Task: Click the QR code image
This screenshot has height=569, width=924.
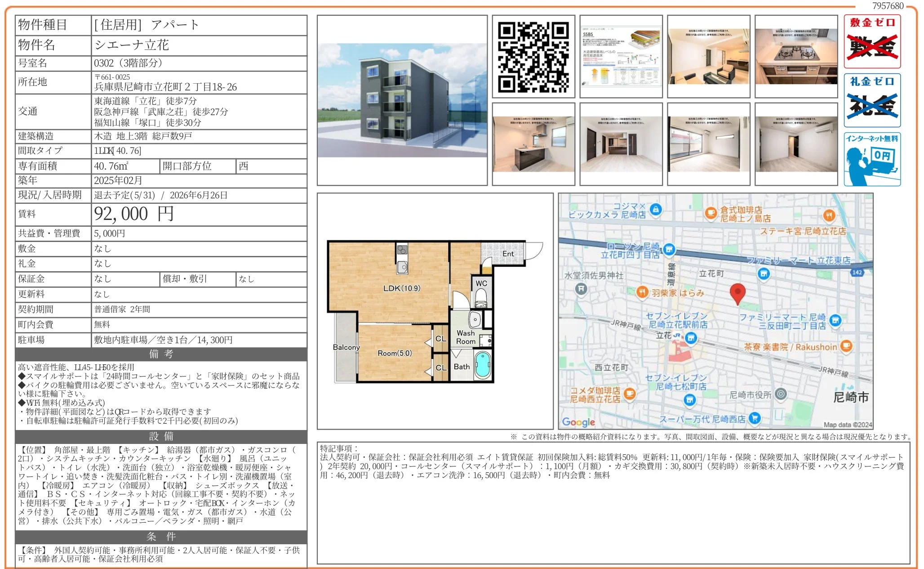Action: pyautogui.click(x=533, y=56)
